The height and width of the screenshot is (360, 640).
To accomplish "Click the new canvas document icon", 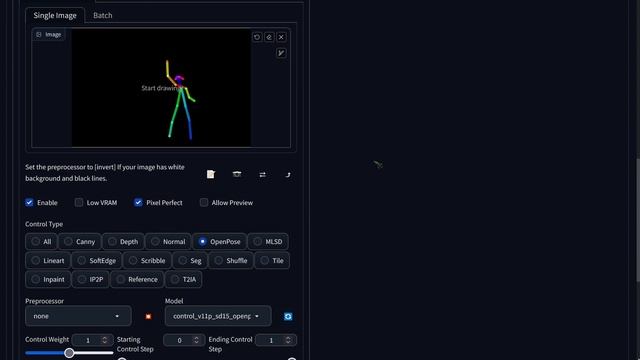I will [211, 174].
